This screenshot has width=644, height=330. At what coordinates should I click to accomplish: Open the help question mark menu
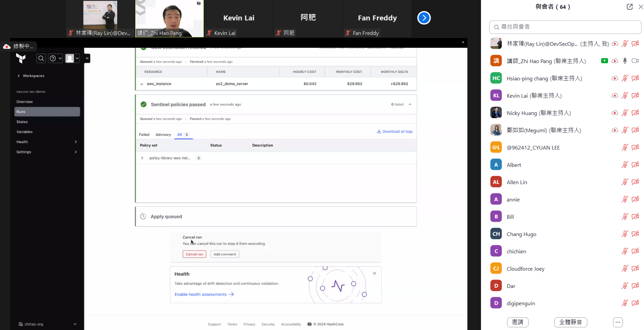point(55,58)
